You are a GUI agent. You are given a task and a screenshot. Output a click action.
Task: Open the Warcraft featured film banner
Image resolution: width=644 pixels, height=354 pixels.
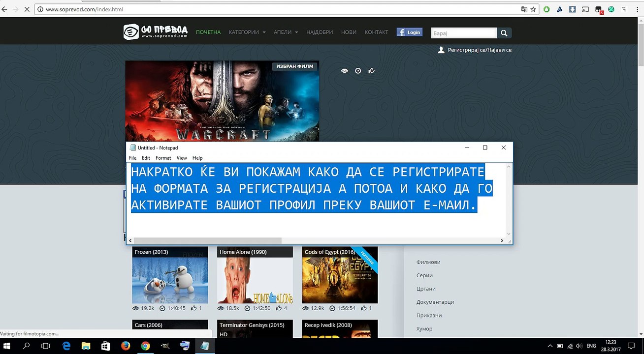click(222, 101)
